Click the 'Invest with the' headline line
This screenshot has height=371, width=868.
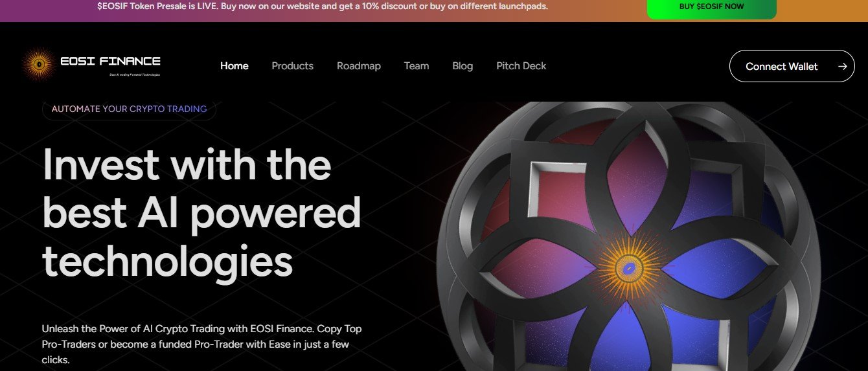(187, 164)
